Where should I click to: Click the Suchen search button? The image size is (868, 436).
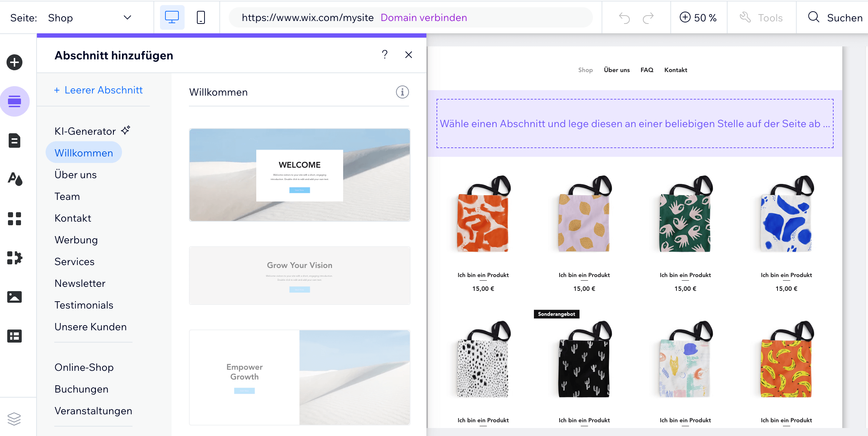pos(835,18)
